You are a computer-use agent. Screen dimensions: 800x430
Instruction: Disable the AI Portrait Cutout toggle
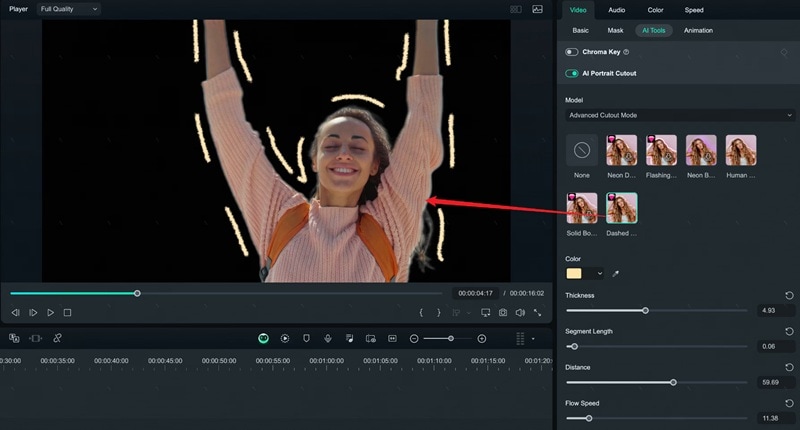tap(571, 73)
